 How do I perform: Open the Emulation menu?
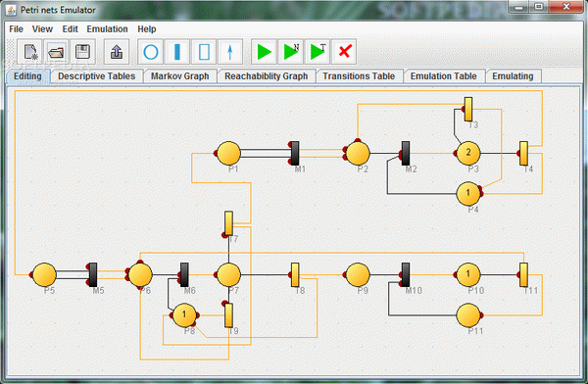click(107, 29)
